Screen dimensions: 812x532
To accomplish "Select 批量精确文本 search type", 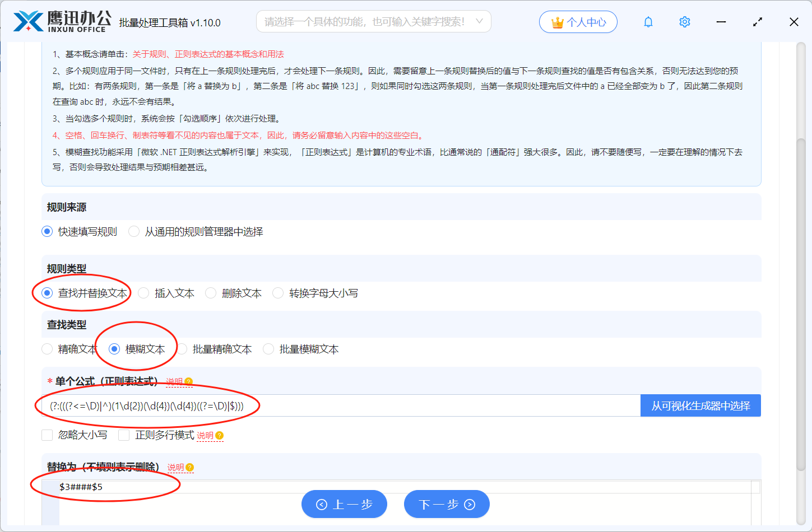I will tap(182, 349).
